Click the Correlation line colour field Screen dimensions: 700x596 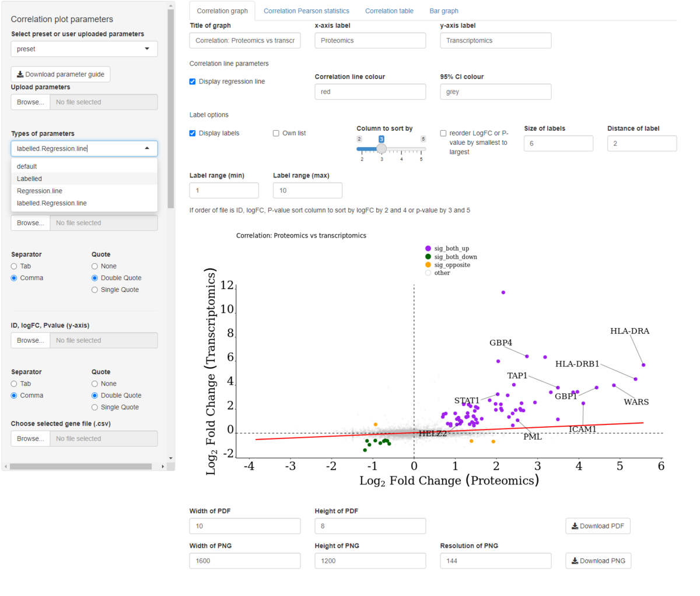point(370,92)
